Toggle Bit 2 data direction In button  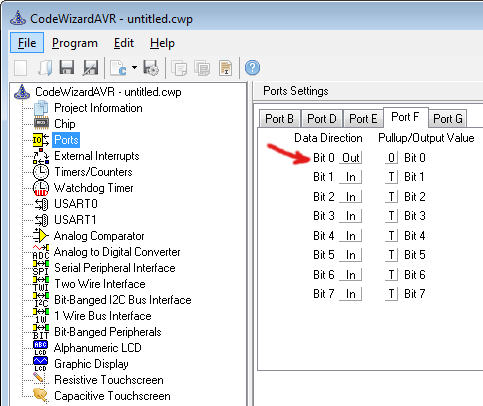click(351, 197)
